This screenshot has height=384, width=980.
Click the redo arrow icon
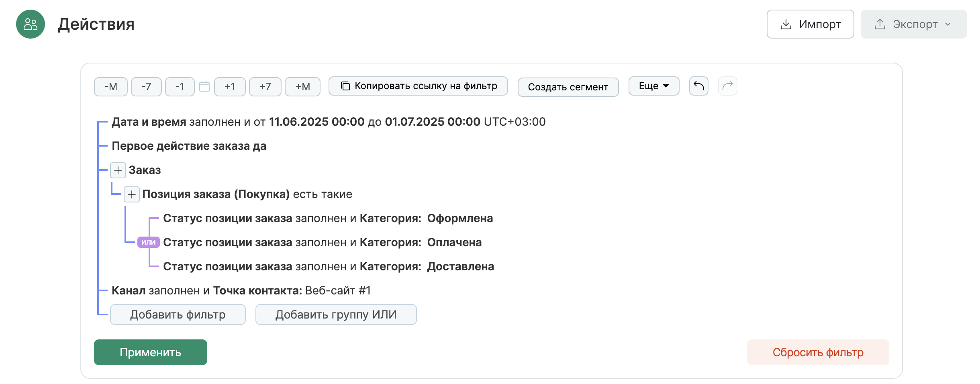(727, 86)
